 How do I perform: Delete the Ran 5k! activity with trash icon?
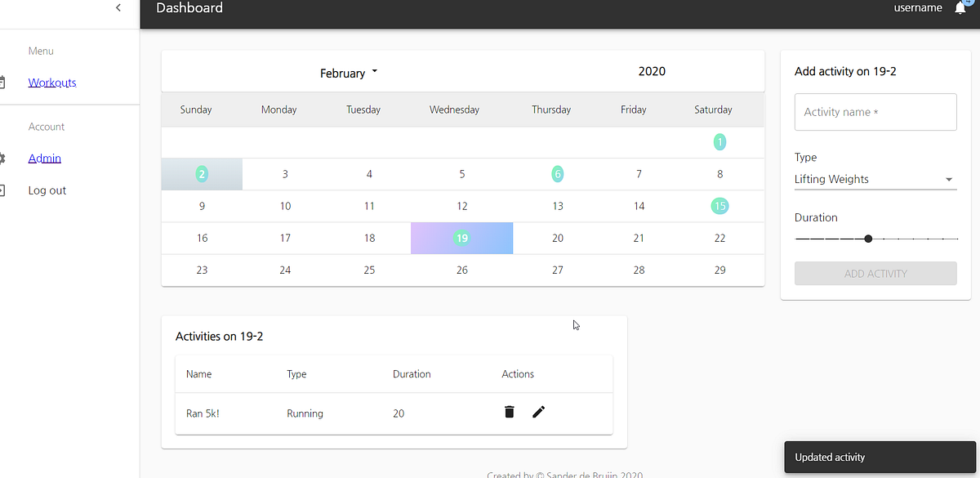[509, 412]
